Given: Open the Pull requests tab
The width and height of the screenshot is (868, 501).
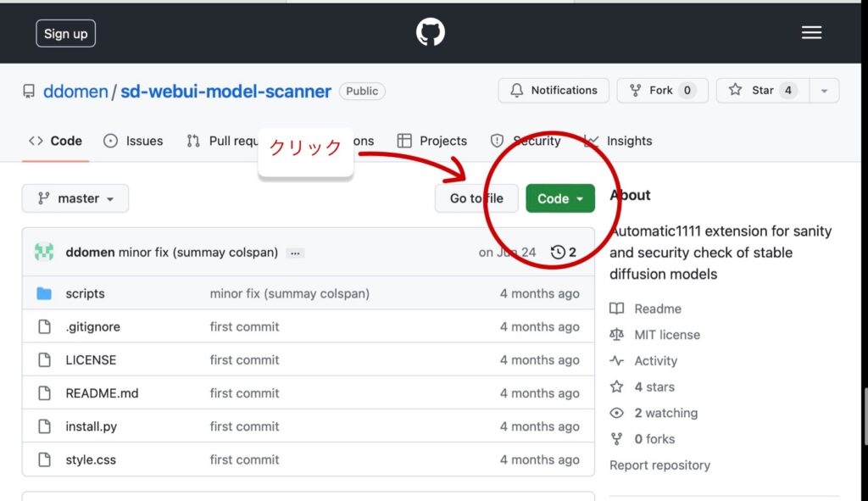Looking at the screenshot, I should click(223, 142).
